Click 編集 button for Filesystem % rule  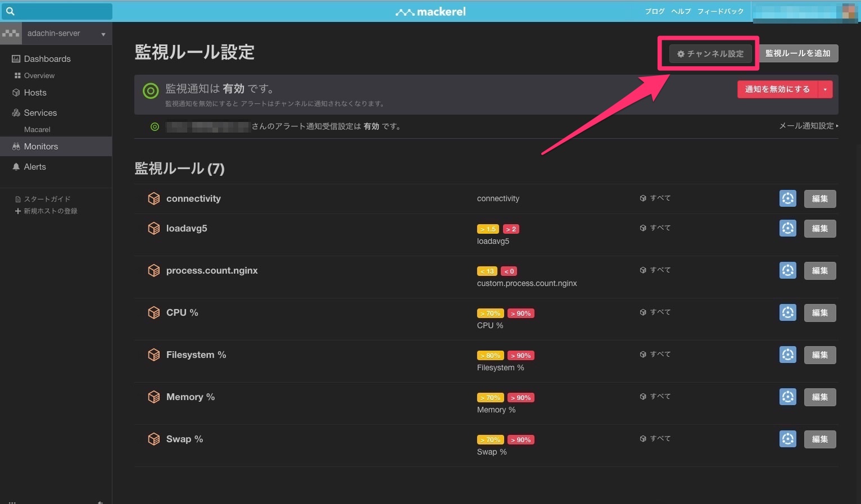[819, 355]
